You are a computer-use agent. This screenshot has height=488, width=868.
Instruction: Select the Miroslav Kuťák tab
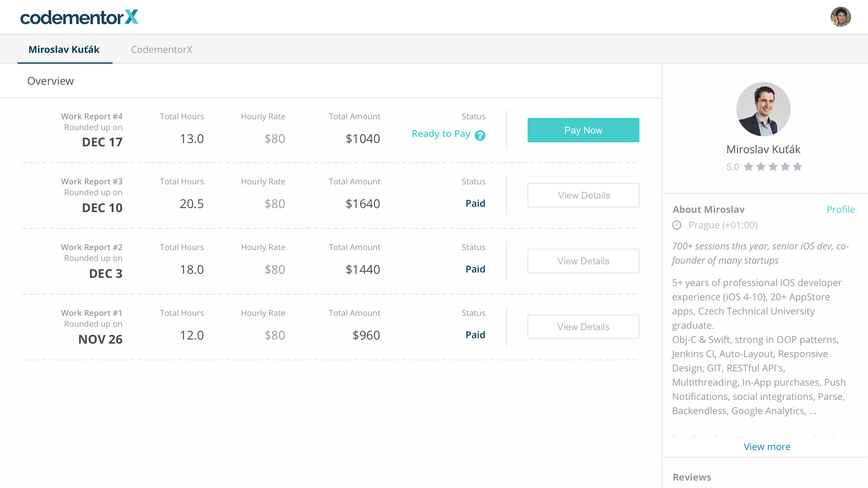pos(64,49)
